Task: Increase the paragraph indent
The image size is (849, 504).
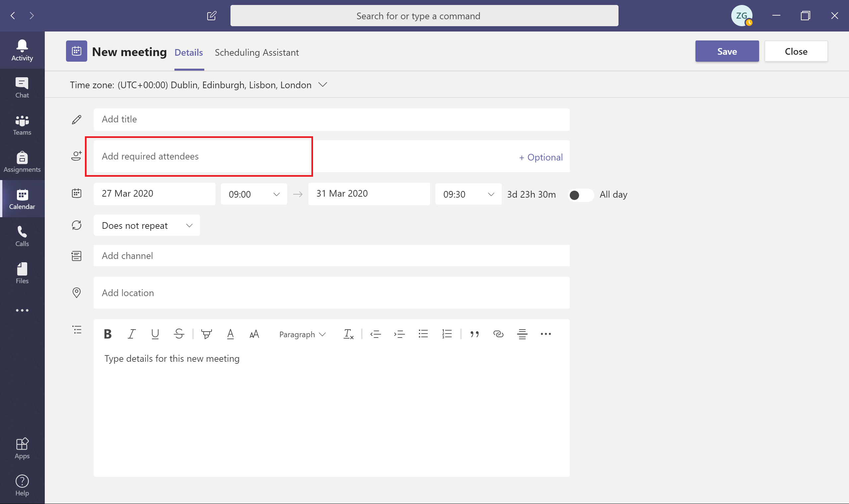Action: [399, 334]
